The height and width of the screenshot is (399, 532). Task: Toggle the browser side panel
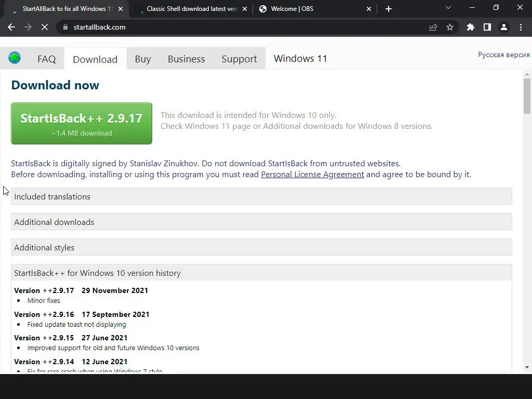pos(487,27)
